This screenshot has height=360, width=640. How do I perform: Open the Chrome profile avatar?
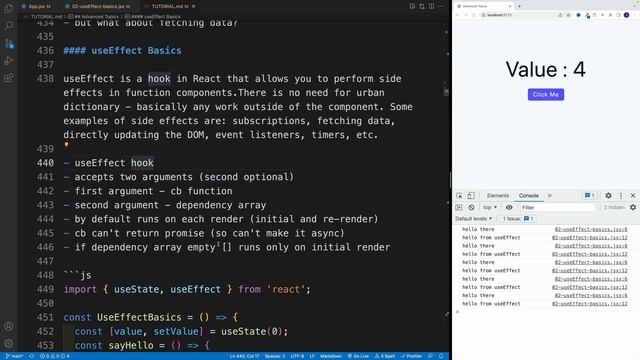(627, 15)
